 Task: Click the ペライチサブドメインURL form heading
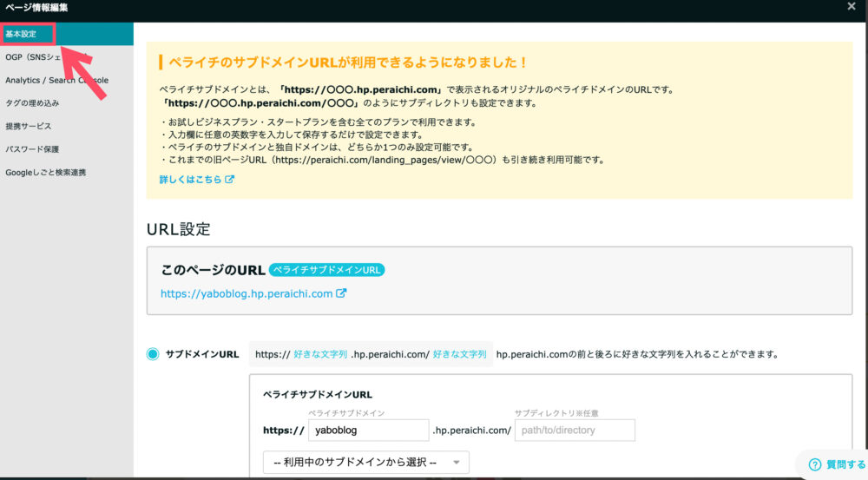pos(317,395)
